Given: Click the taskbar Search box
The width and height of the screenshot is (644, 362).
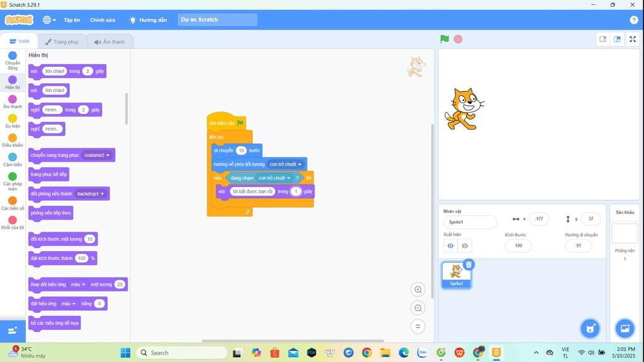Looking at the screenshot, I should coord(182,353).
